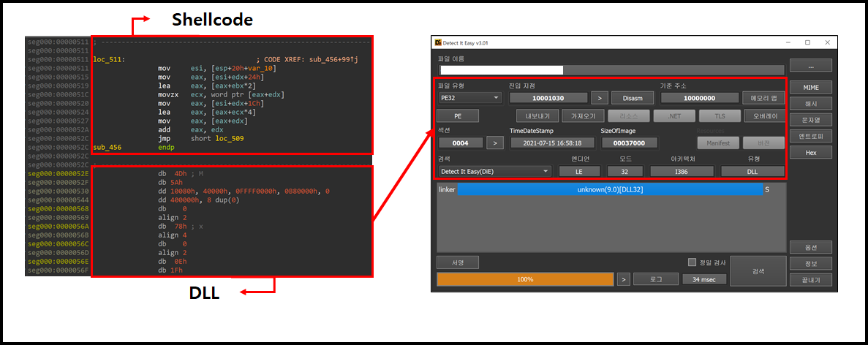Click the browse file '...' button
This screenshot has width=868, height=345.
coord(810,66)
